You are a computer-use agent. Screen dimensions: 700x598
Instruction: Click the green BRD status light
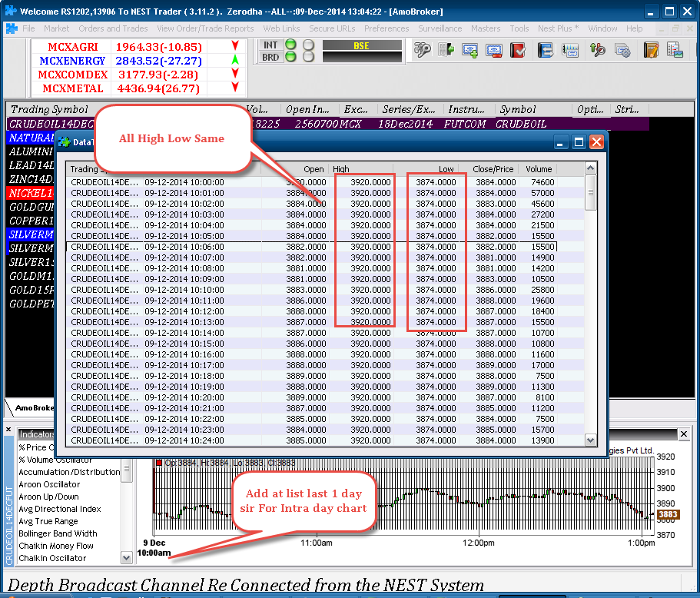coord(290,57)
